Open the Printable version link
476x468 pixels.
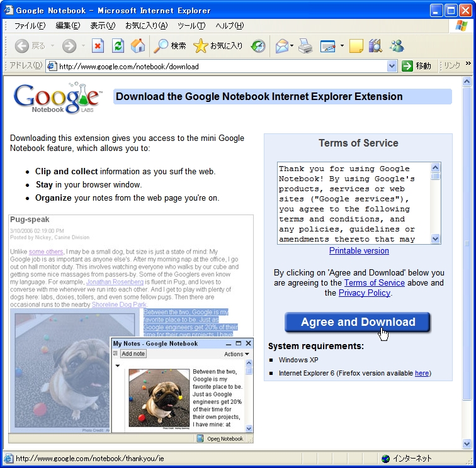pyautogui.click(x=359, y=250)
